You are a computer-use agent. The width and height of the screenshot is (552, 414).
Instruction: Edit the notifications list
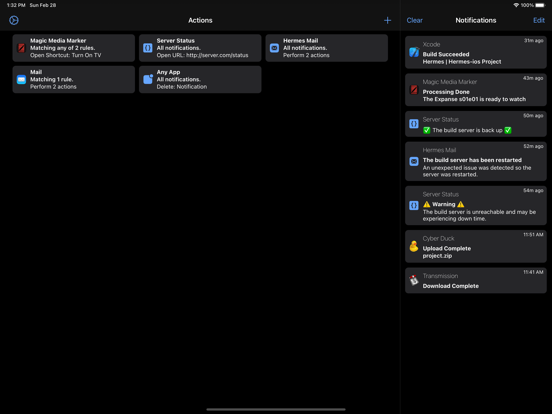(539, 20)
